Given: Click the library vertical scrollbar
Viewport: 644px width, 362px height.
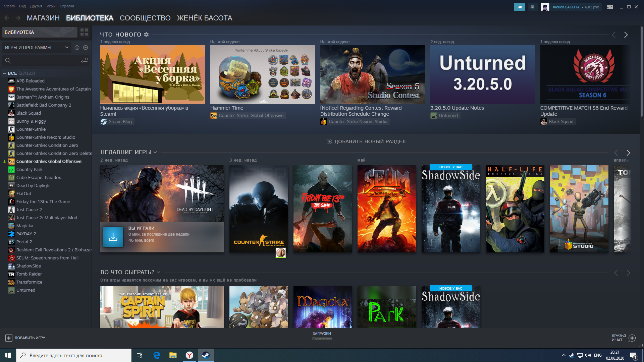Looking at the screenshot, I should pyautogui.click(x=641, y=72).
